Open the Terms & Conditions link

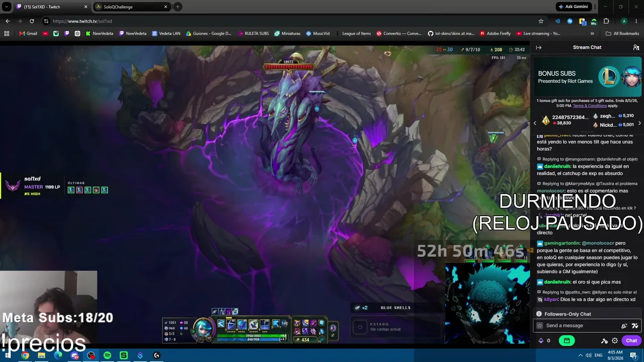[590, 106]
